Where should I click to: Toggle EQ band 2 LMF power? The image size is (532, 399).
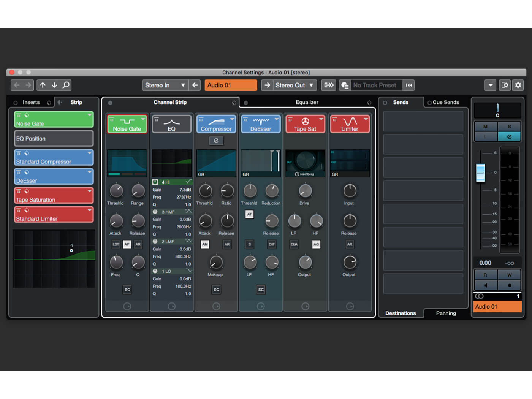tap(155, 241)
